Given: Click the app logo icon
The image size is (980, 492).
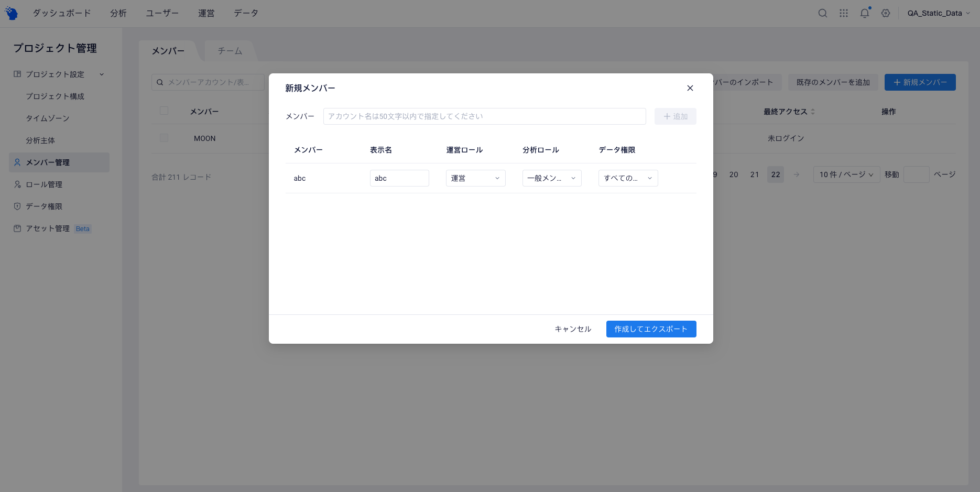Looking at the screenshot, I should pyautogui.click(x=11, y=13).
